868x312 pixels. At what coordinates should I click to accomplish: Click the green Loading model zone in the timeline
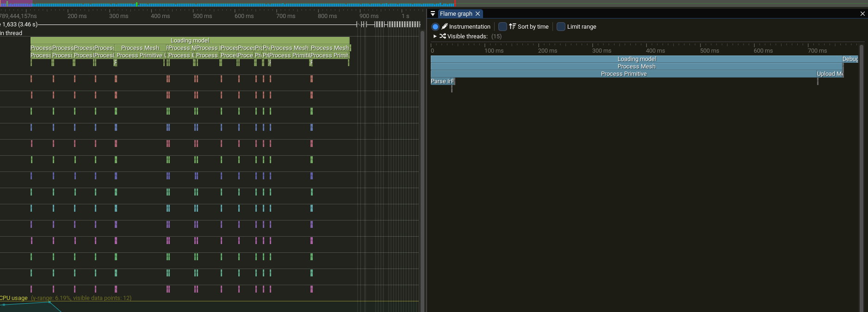[x=190, y=41]
